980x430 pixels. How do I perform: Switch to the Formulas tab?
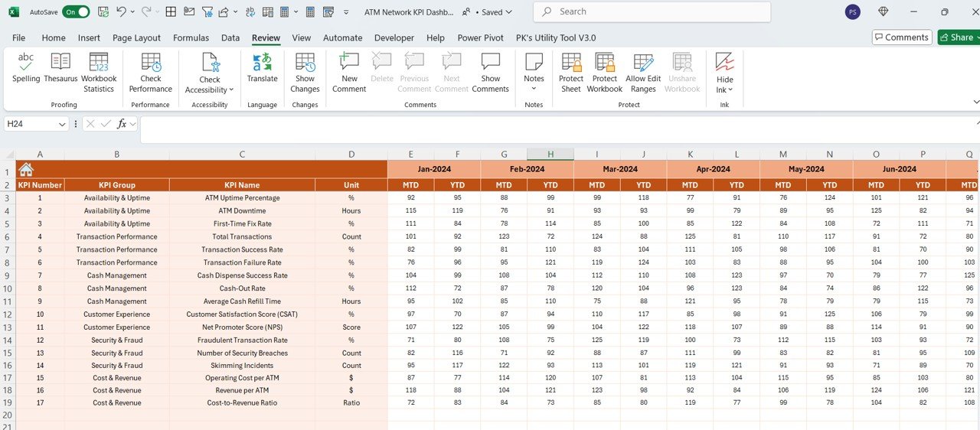[x=191, y=37]
